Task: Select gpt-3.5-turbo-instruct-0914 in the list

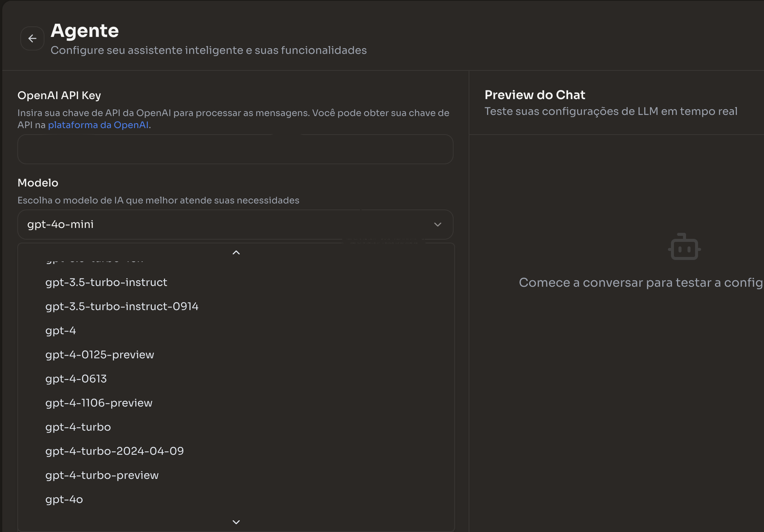Action: click(122, 306)
